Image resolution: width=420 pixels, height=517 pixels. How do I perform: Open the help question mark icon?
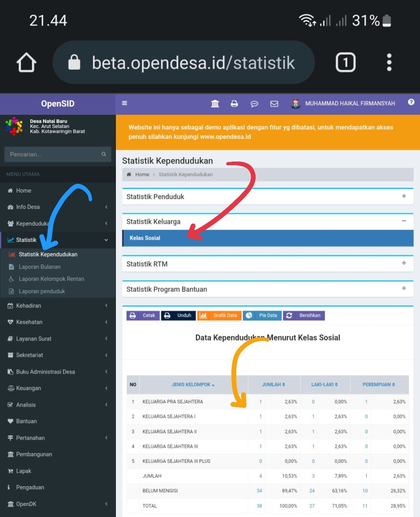click(x=411, y=102)
